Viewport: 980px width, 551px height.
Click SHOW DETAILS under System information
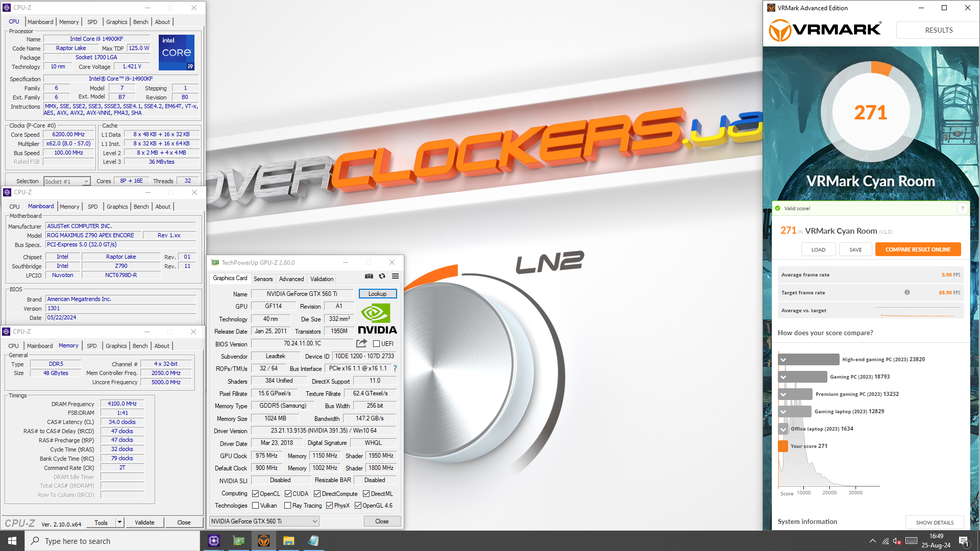[935, 522]
